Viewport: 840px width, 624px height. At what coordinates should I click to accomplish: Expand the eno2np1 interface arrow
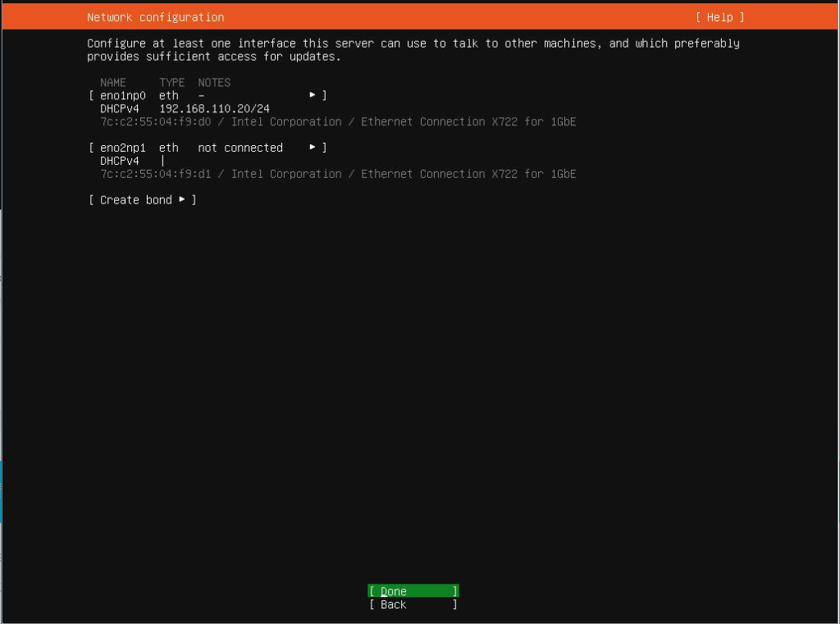click(x=313, y=148)
